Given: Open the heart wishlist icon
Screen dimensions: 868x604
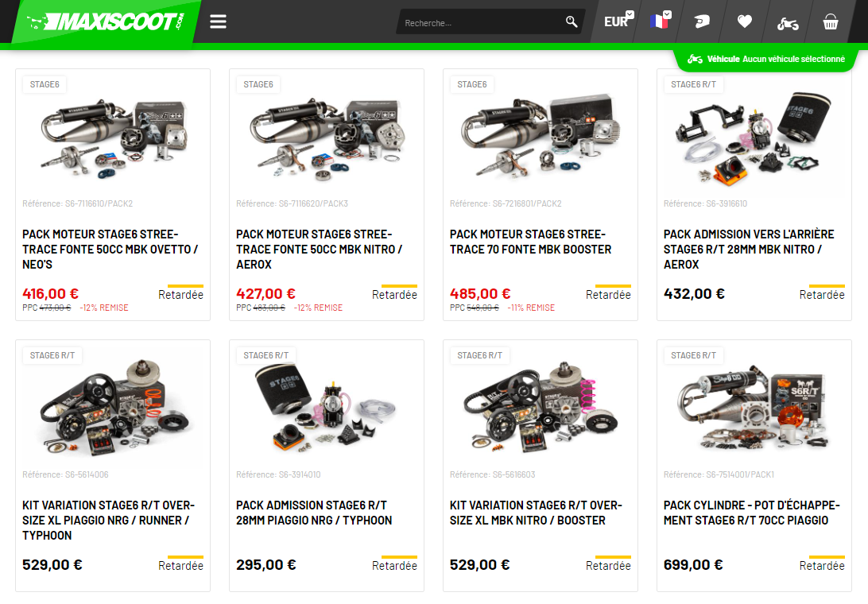Looking at the screenshot, I should [x=745, y=21].
